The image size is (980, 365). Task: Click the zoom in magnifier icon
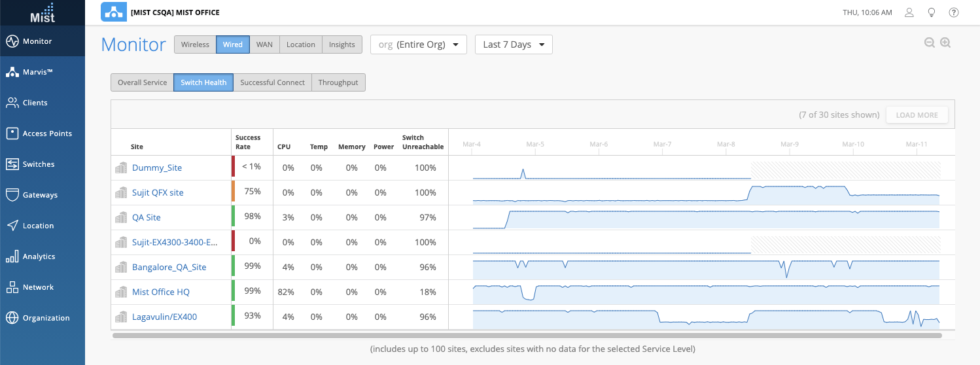945,43
